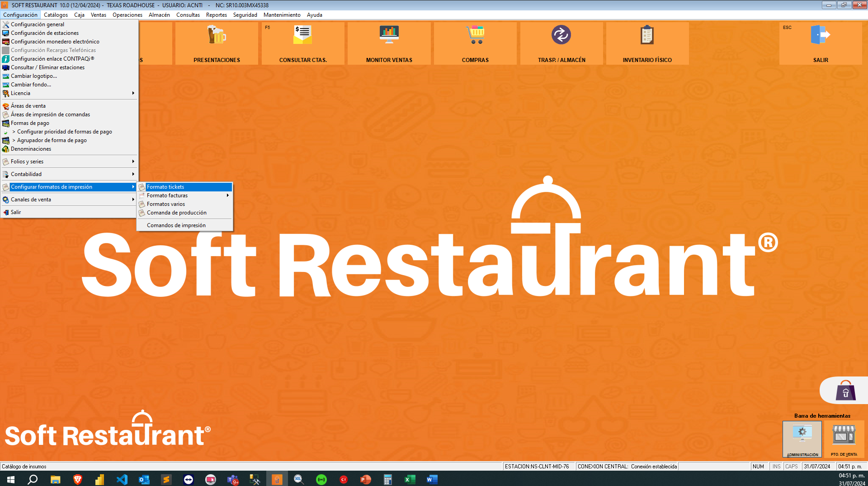Choose Comandos de impresión option

(184, 225)
